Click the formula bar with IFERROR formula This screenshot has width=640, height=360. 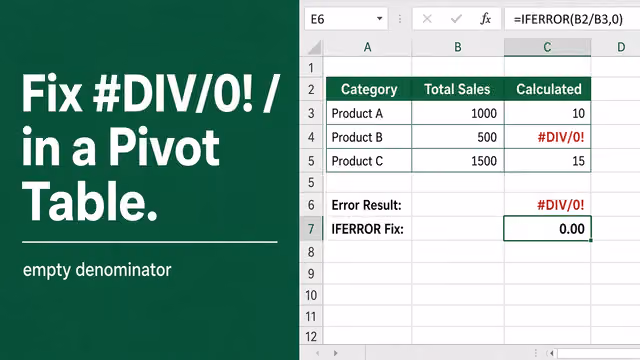click(572, 19)
